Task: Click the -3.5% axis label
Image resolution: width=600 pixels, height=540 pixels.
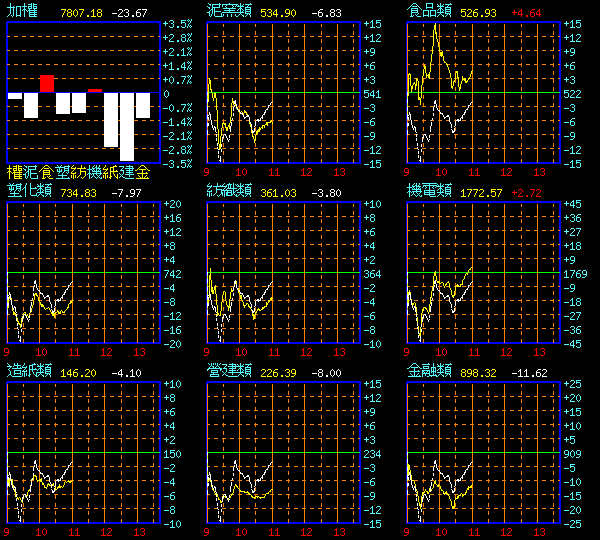Action: click(178, 164)
